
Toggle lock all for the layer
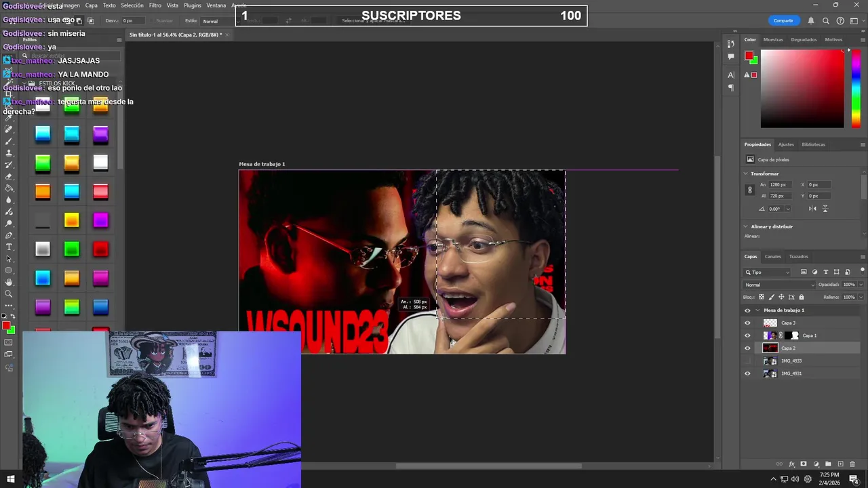(x=802, y=297)
